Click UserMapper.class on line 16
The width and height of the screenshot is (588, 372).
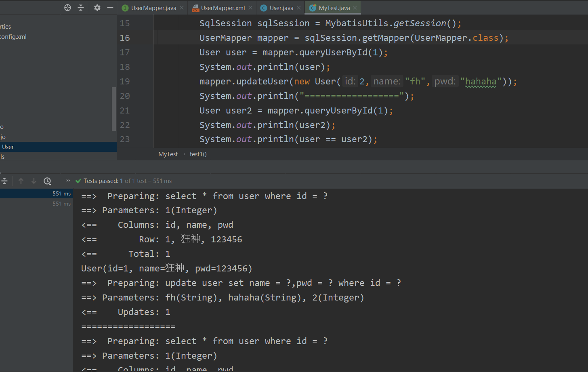click(457, 38)
